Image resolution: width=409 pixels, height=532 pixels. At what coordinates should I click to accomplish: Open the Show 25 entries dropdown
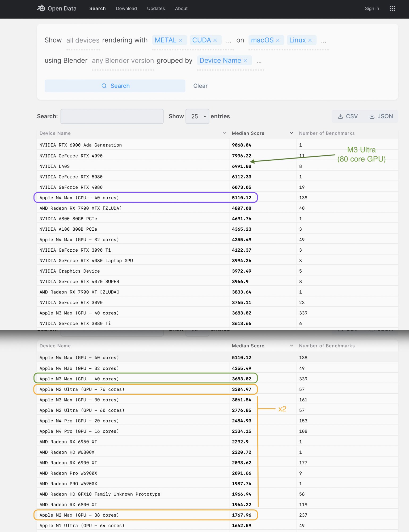[x=197, y=116]
